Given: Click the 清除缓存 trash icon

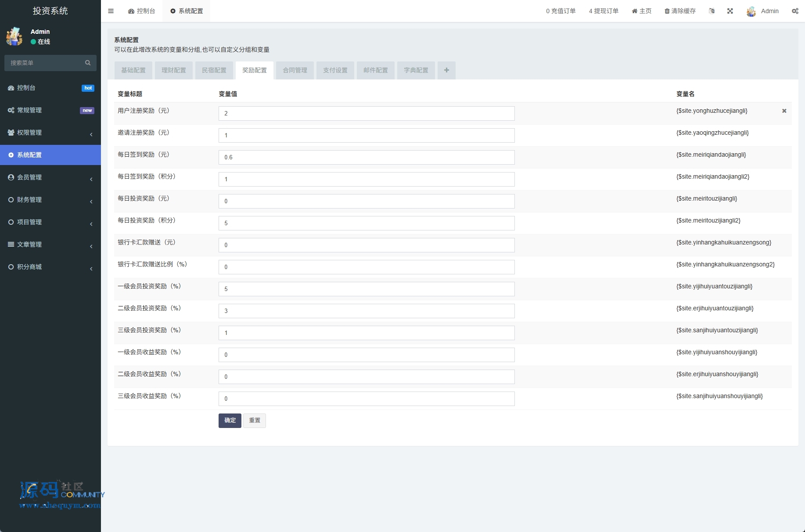Looking at the screenshot, I should click(667, 11).
